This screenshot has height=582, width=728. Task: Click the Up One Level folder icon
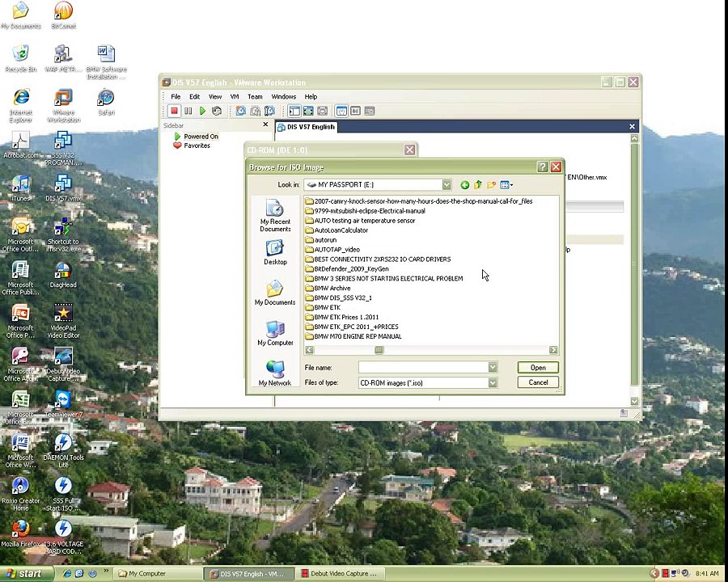point(478,185)
